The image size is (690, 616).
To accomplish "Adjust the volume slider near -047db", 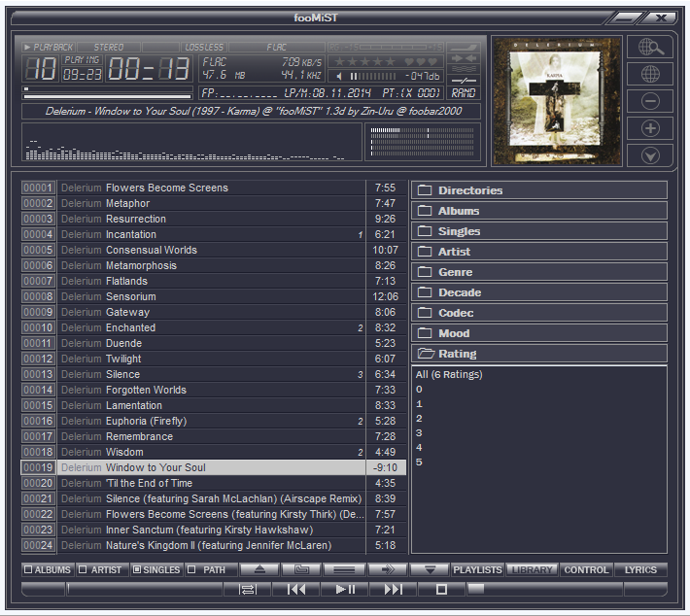I will pos(374,76).
